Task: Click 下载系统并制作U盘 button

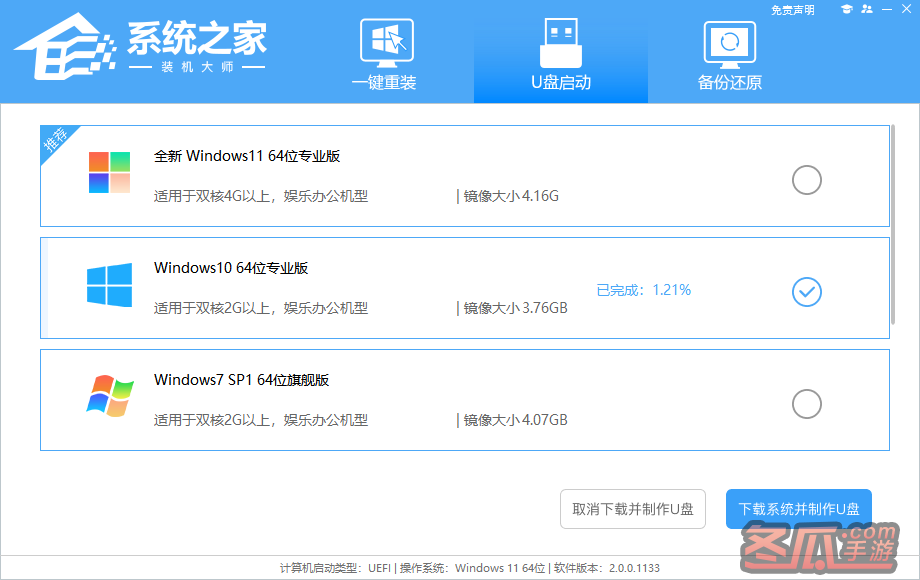Action: click(x=798, y=509)
